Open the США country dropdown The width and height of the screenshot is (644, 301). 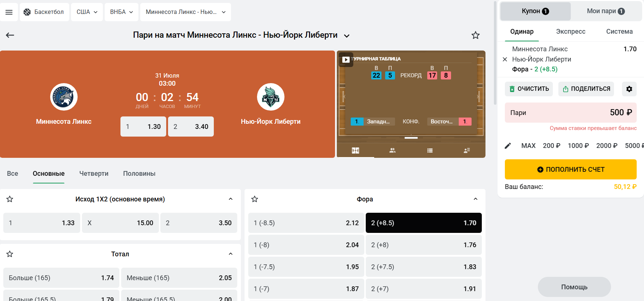[x=87, y=12]
